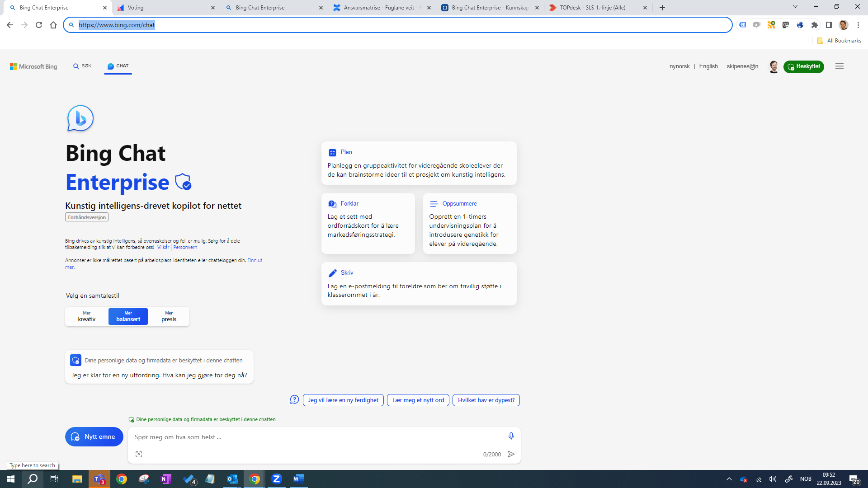Switch to Bing Chat Enterprise - Kunnskap tab

(x=490, y=8)
